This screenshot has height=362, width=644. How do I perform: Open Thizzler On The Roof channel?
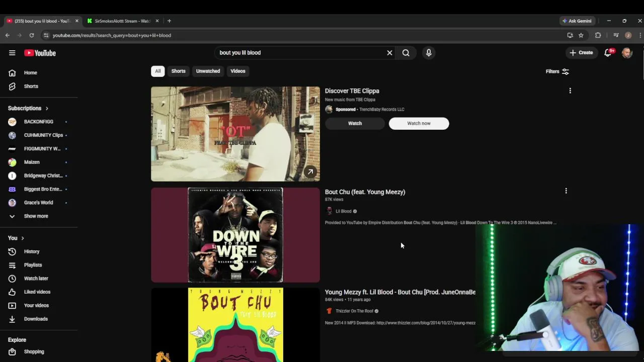click(354, 311)
